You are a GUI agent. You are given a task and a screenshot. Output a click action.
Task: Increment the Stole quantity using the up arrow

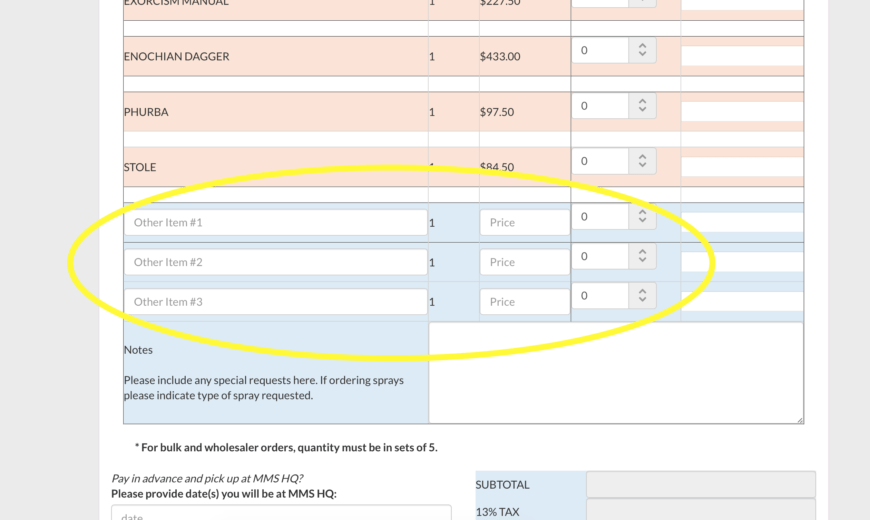[642, 155]
